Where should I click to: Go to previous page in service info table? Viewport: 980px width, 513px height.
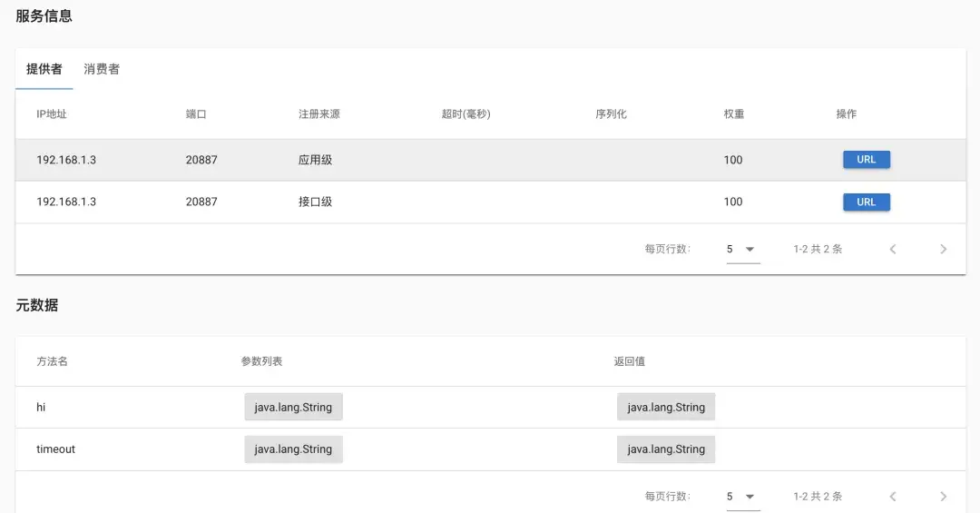tap(893, 249)
